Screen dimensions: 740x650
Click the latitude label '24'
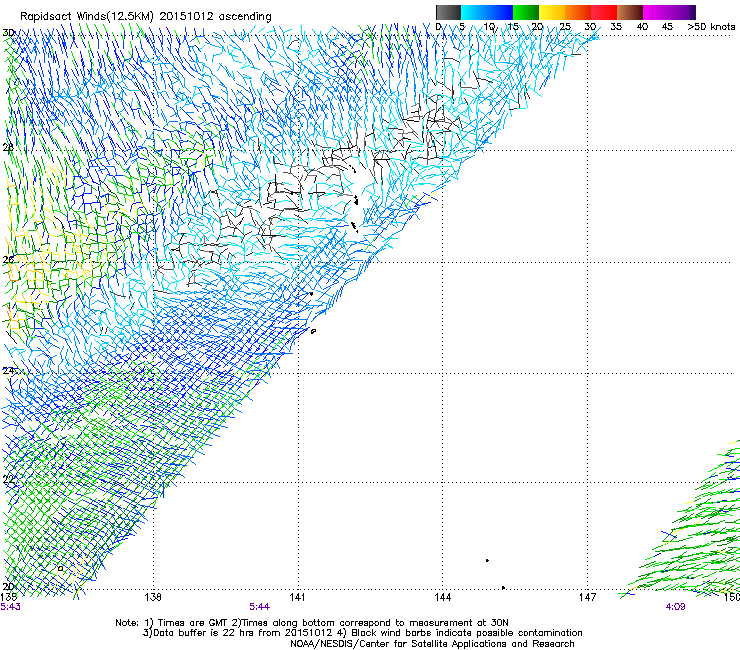coord(8,371)
